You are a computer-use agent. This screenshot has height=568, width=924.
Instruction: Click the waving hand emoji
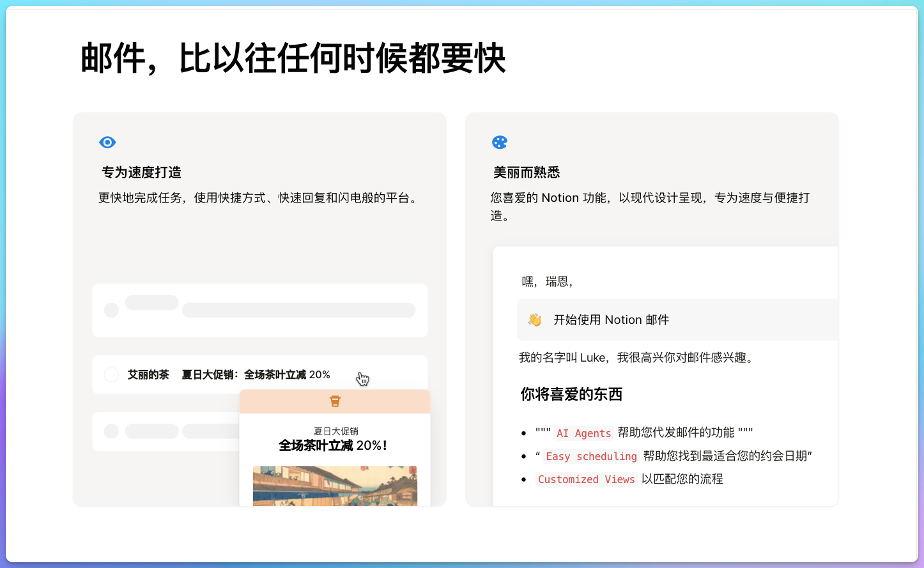535,320
